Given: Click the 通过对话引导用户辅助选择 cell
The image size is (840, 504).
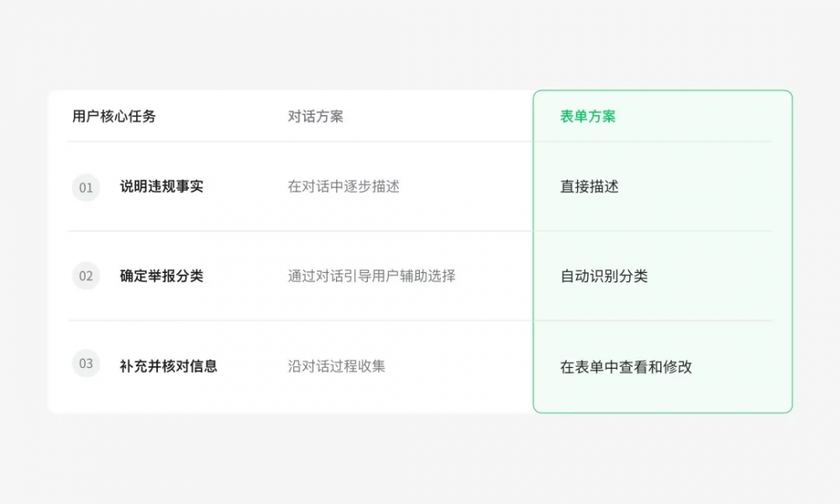Looking at the screenshot, I should pos(371,276).
